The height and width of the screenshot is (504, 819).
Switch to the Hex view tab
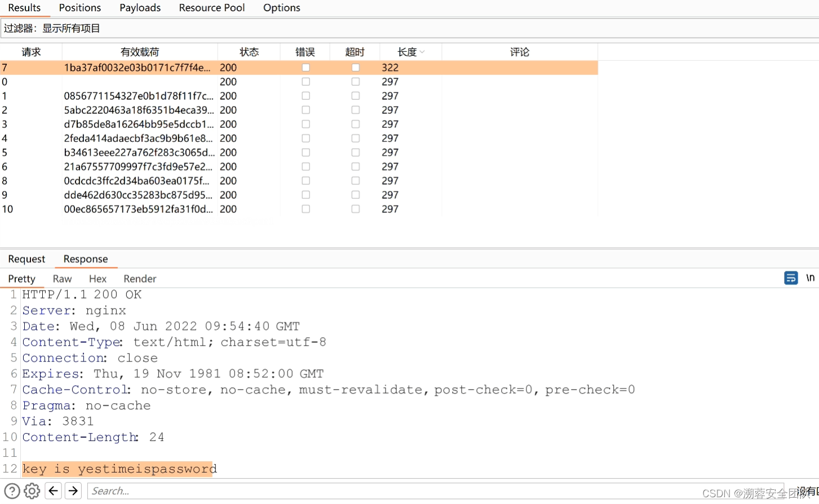coord(98,279)
